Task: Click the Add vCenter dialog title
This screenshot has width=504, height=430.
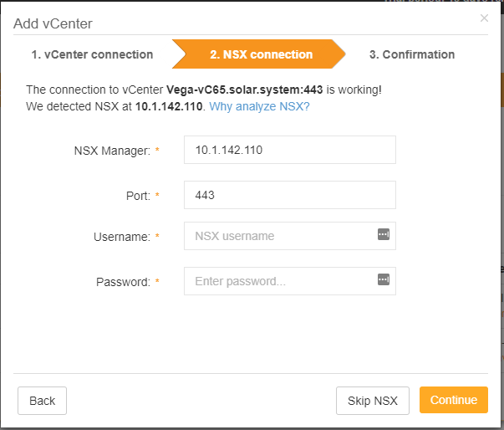Action: click(53, 23)
